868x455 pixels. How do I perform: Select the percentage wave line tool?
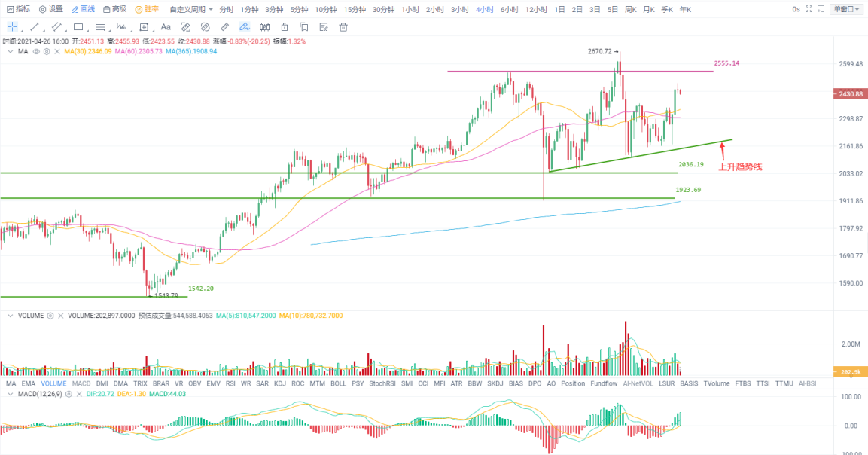[121, 26]
